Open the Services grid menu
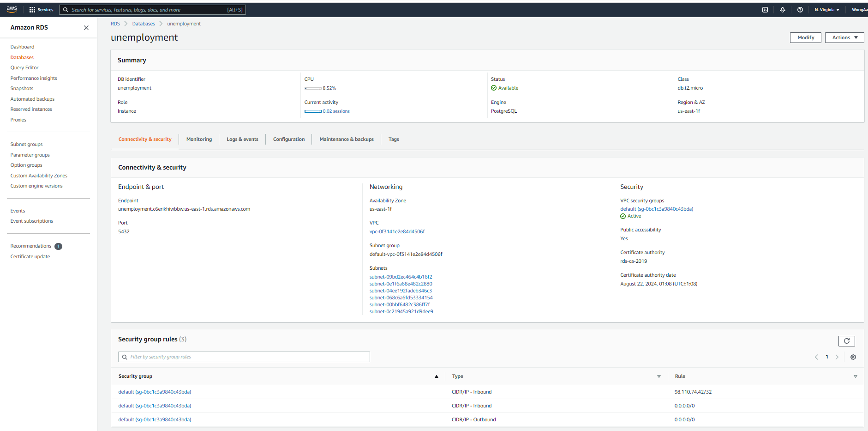868x431 pixels. 41,10
